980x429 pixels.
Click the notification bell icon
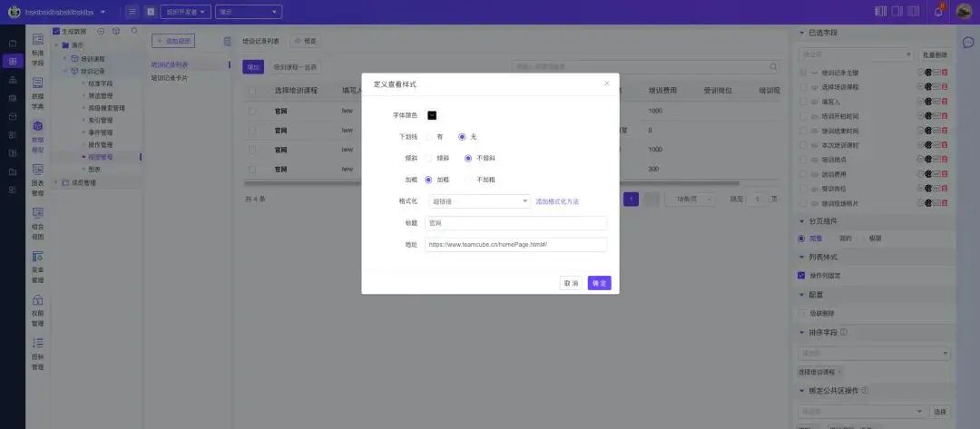[938, 11]
